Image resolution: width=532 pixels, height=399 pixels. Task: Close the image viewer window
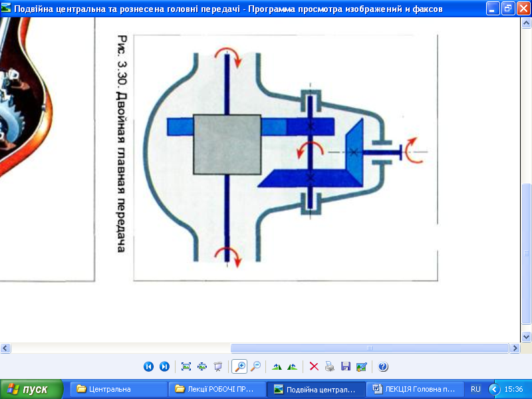(x=523, y=8)
